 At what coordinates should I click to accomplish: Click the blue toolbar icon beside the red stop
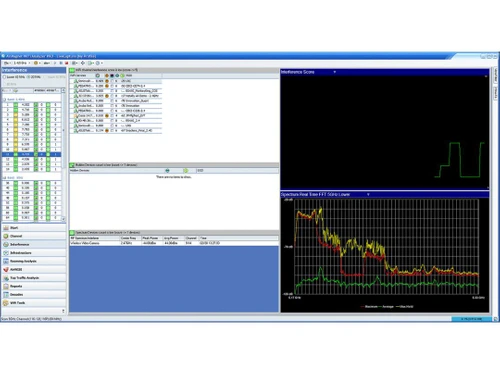point(61,63)
